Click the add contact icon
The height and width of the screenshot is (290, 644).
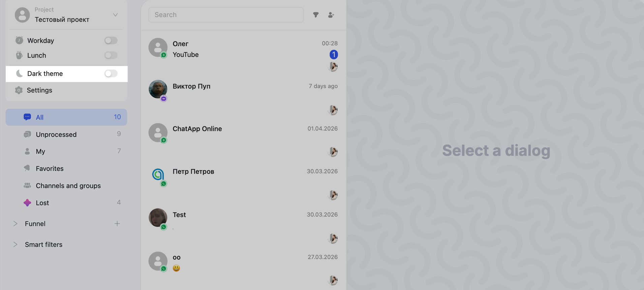(331, 15)
